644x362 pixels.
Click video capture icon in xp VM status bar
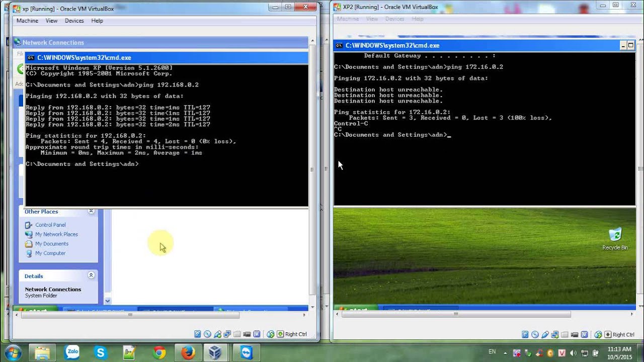(247, 334)
